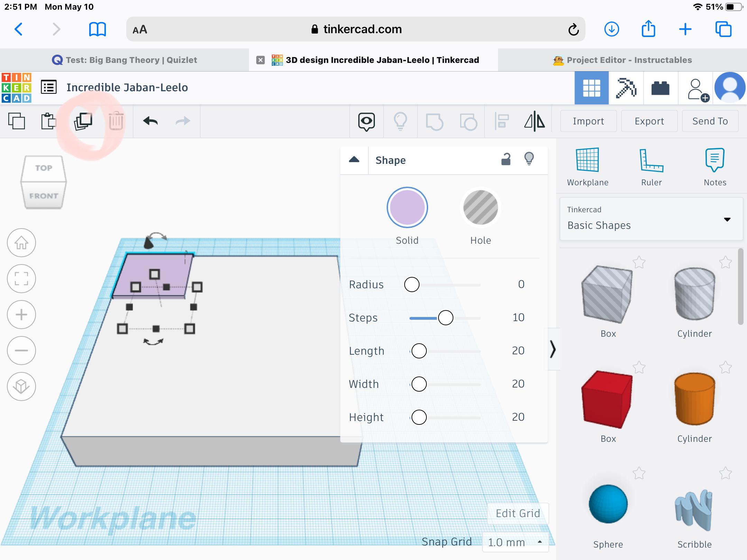
Task: Select the red Box shape thumbnail
Action: [x=608, y=399]
